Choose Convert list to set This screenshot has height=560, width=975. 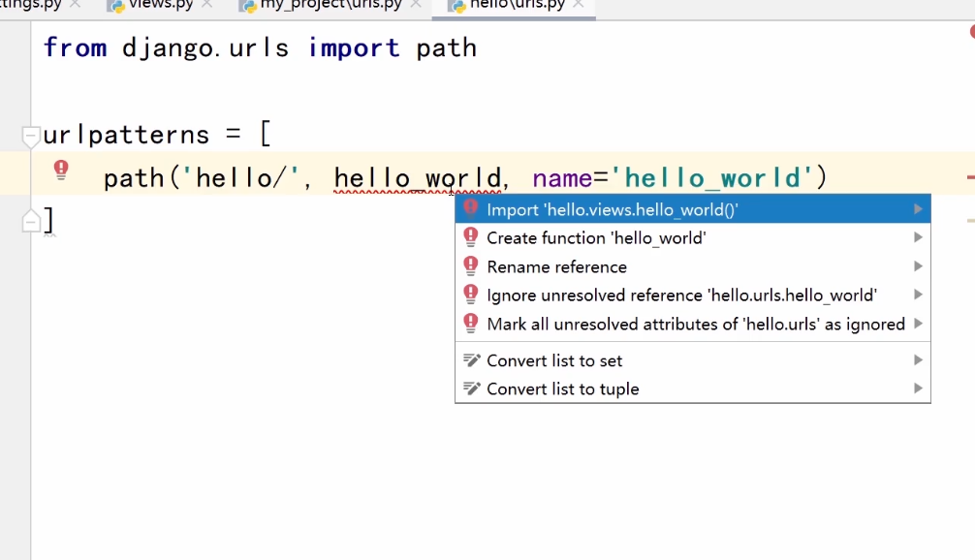point(693,360)
